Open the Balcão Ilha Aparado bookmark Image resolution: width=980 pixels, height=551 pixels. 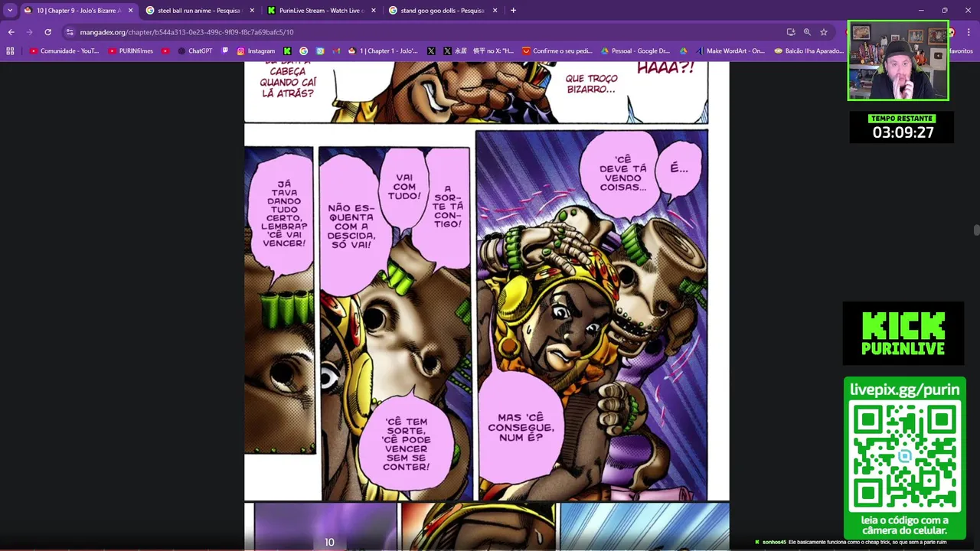[809, 51]
